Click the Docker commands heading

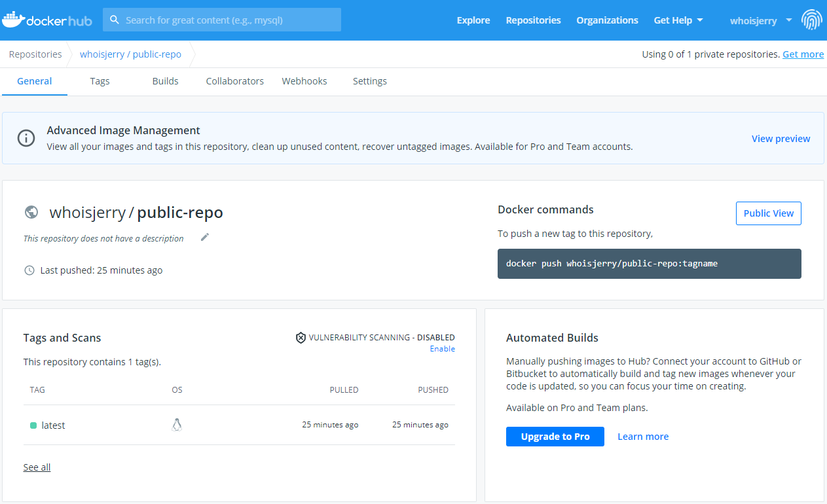pyautogui.click(x=545, y=209)
